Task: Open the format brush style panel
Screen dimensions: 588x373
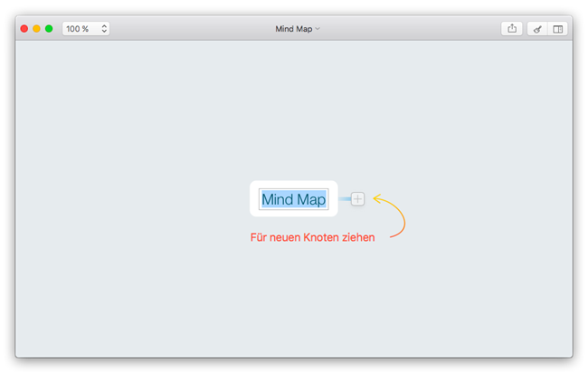Action: (537, 29)
